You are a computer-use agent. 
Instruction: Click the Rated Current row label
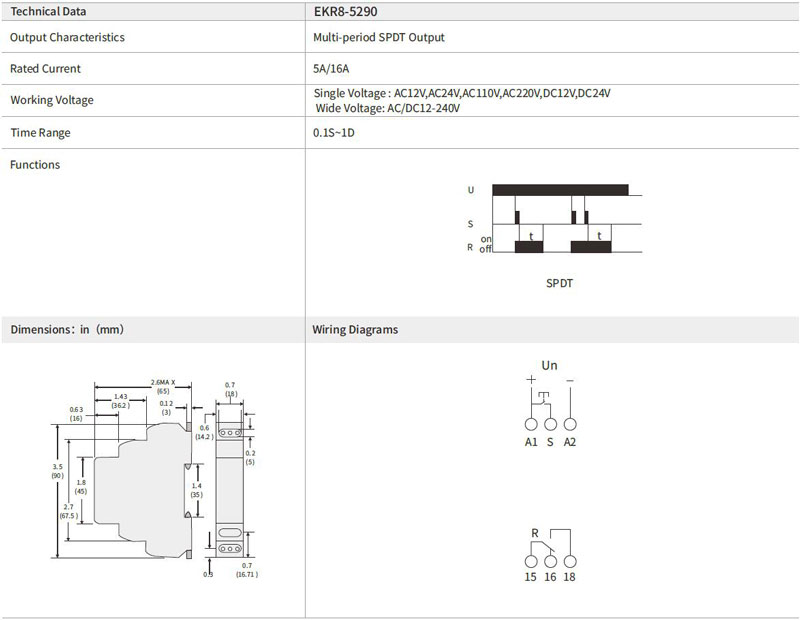(x=45, y=69)
